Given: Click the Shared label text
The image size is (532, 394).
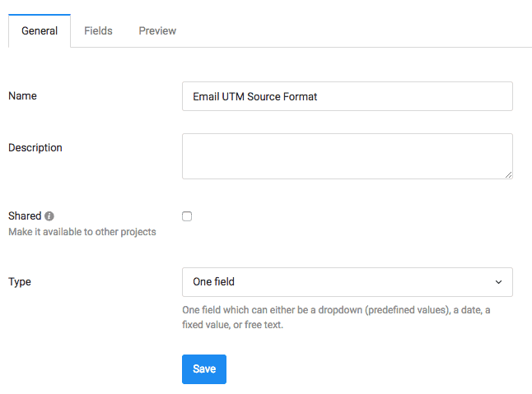Looking at the screenshot, I should tap(25, 216).
